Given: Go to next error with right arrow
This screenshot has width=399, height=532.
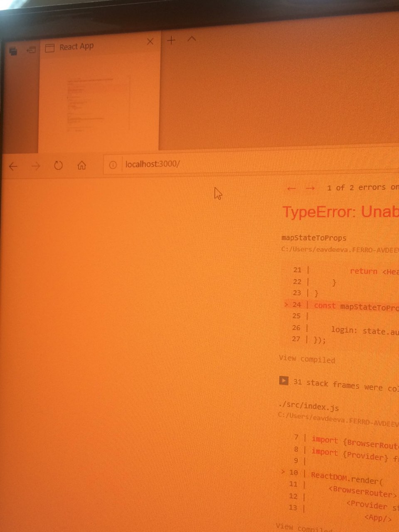Looking at the screenshot, I should click(x=310, y=188).
